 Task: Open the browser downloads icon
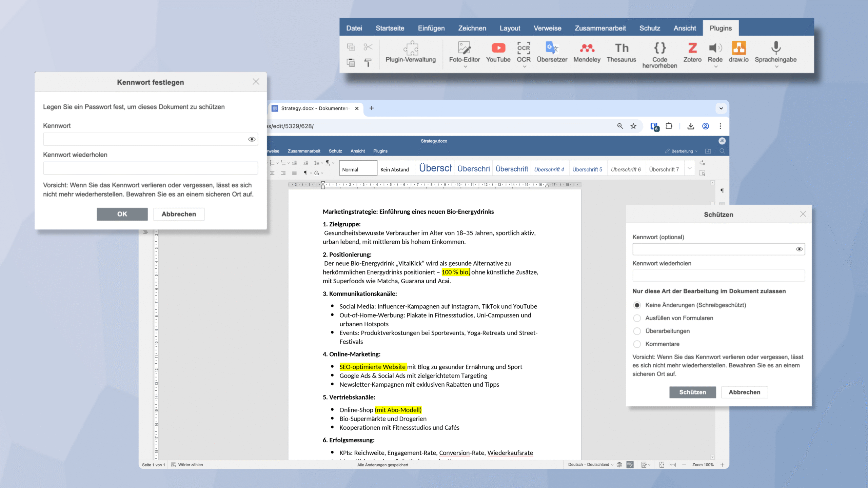point(691,126)
